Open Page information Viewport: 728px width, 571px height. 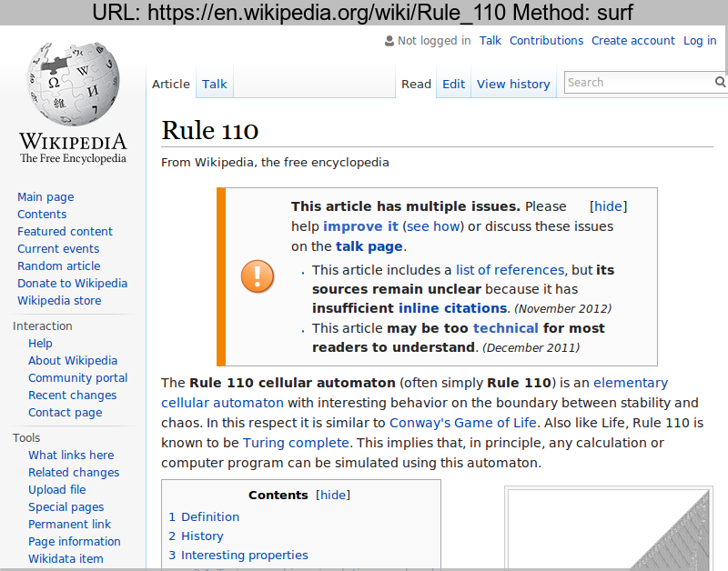point(75,541)
